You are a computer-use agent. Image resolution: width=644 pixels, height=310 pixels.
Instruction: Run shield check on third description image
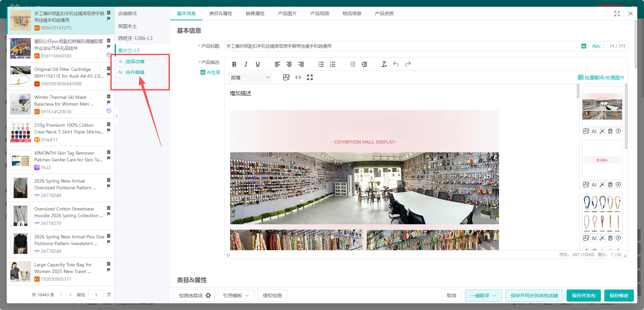tap(618, 238)
